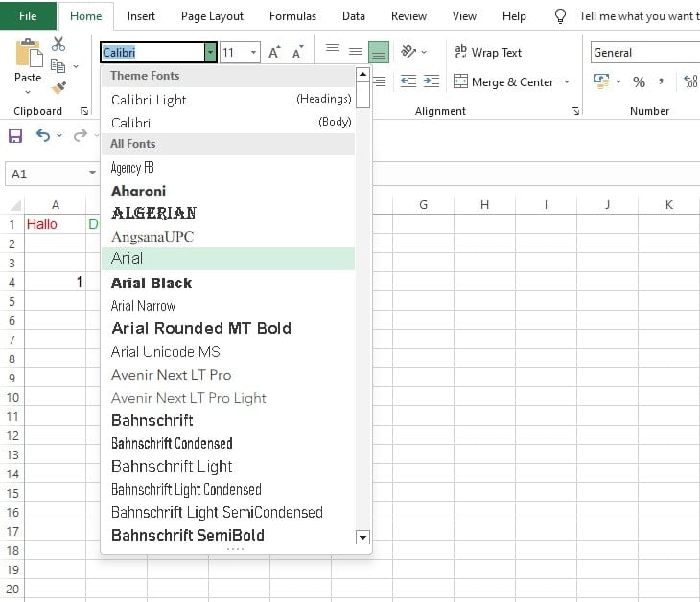Open font size dropdown
This screenshot has height=602, width=700.
pos(253,52)
